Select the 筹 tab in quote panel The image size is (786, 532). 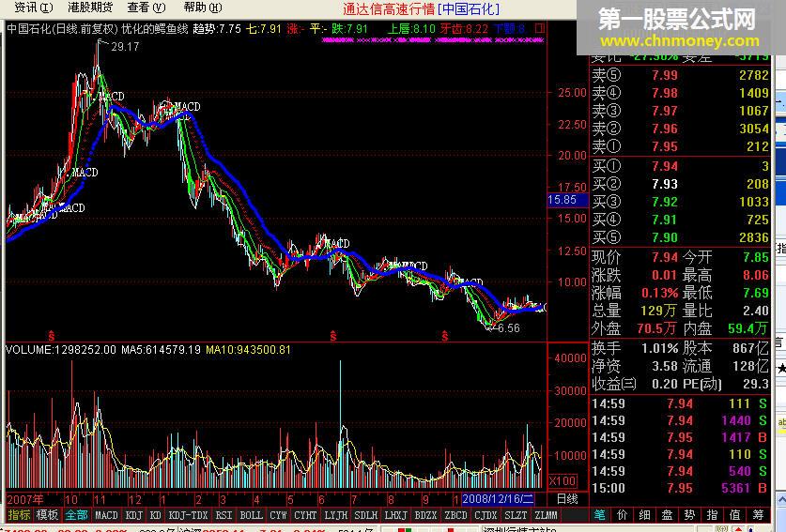pyautogui.click(x=758, y=514)
